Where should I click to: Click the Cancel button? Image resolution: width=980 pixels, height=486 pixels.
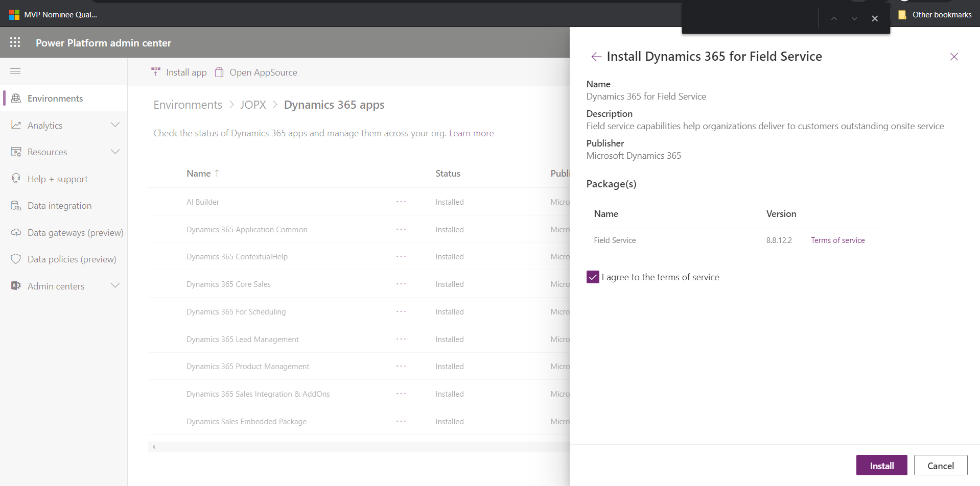tap(941, 465)
